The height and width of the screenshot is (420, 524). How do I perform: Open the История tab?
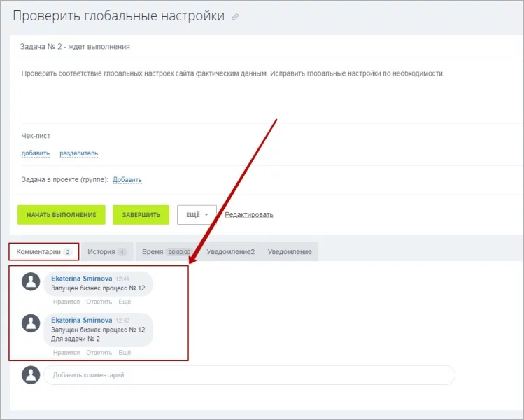(106, 251)
